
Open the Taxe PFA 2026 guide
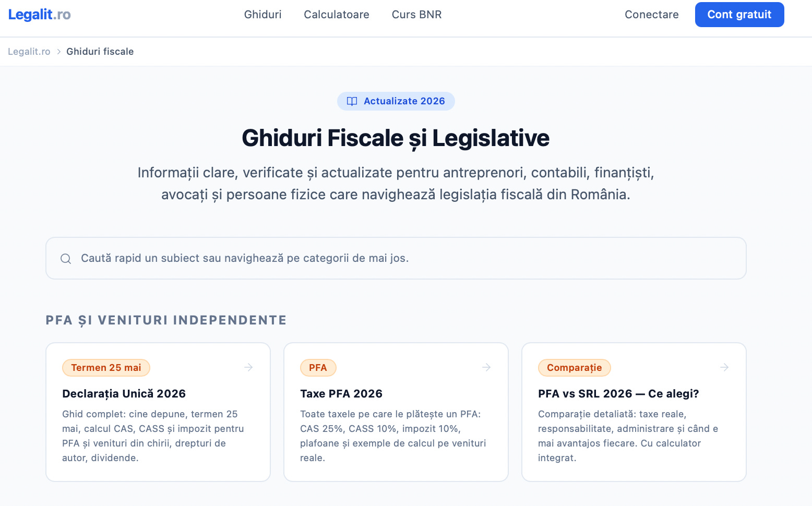pyautogui.click(x=341, y=394)
